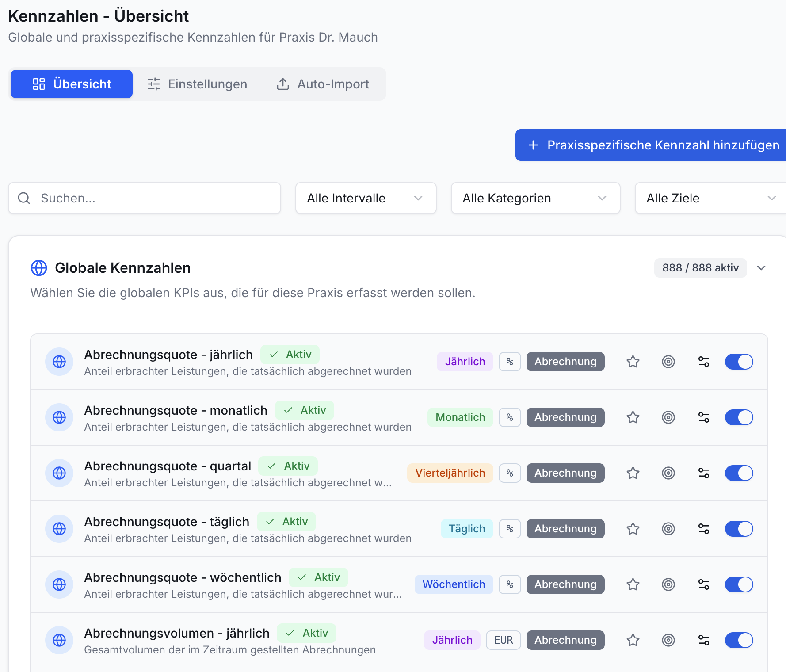Star the Abrechnungsquote - quartal row
Image resolution: width=786 pixels, height=672 pixels.
coord(633,473)
